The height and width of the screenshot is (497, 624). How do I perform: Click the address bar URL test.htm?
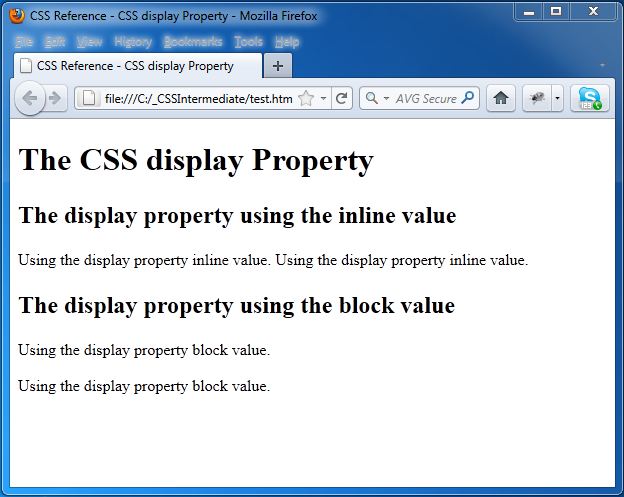pos(199,98)
